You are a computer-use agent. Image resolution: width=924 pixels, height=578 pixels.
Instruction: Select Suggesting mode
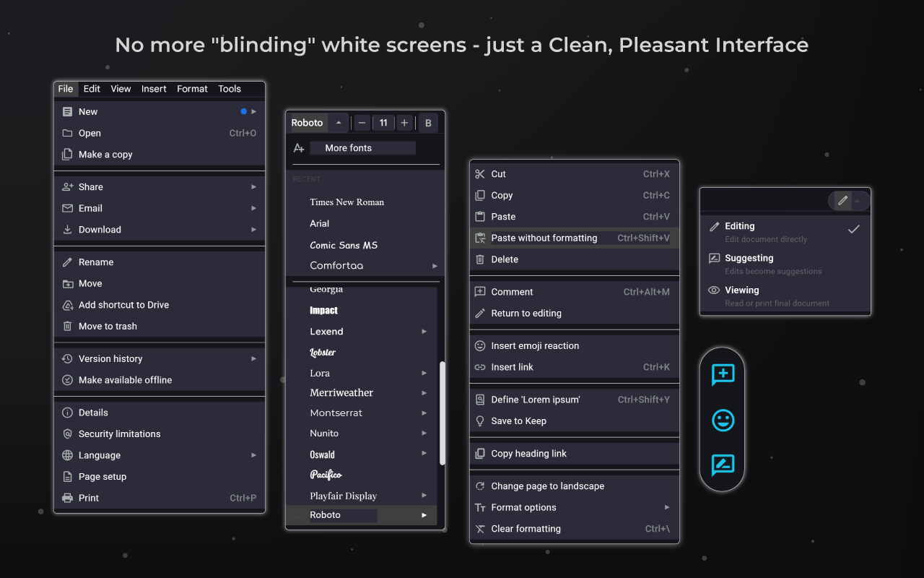[x=751, y=258]
